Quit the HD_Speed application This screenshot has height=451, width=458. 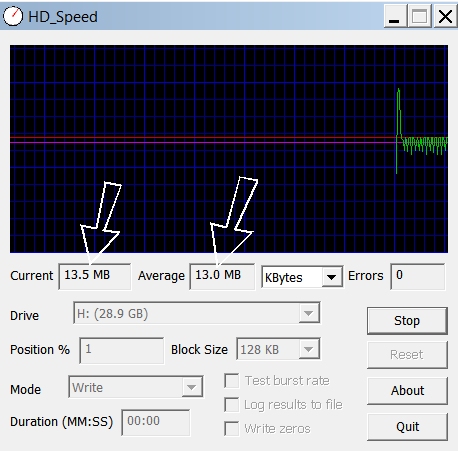[407, 427]
